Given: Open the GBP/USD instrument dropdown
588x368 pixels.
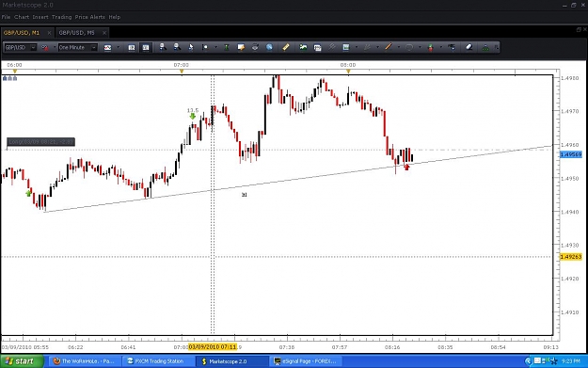Looking at the screenshot, I should 20,47.
